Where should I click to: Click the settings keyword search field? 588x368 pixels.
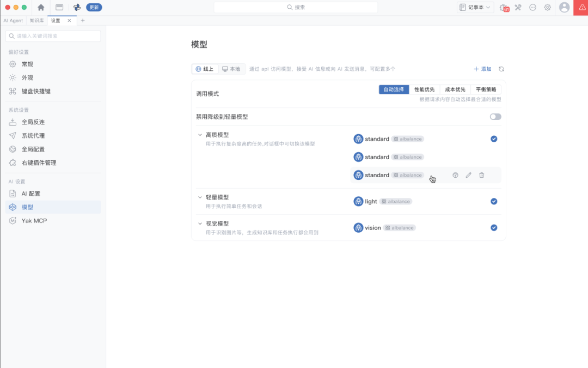click(x=53, y=36)
